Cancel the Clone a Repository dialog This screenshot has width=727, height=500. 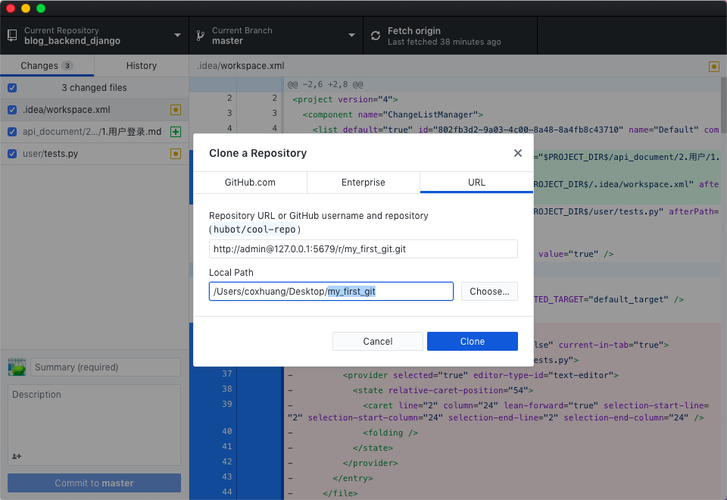click(377, 341)
